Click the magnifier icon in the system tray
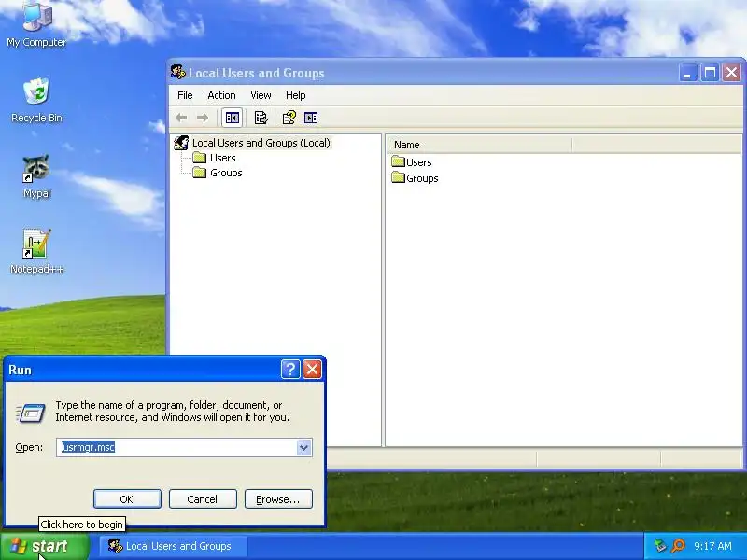747x560 pixels. [679, 545]
